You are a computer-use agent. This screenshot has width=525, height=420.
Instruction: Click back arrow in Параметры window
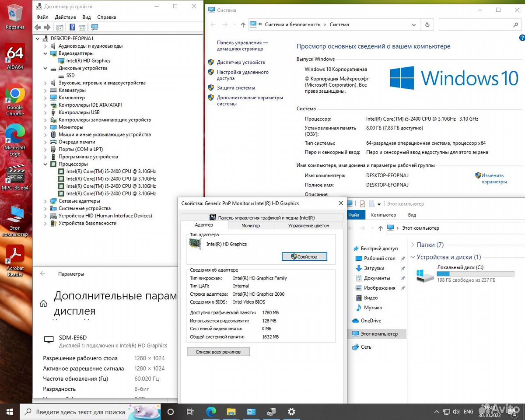pos(43,273)
